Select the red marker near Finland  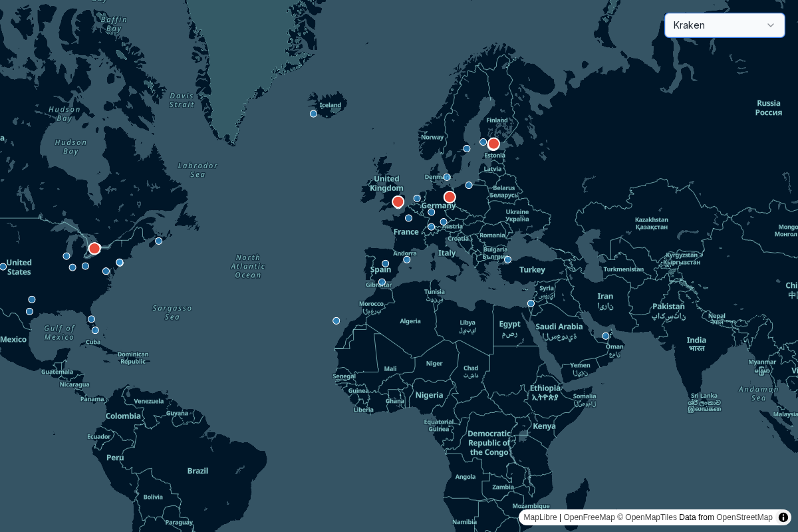click(x=493, y=144)
